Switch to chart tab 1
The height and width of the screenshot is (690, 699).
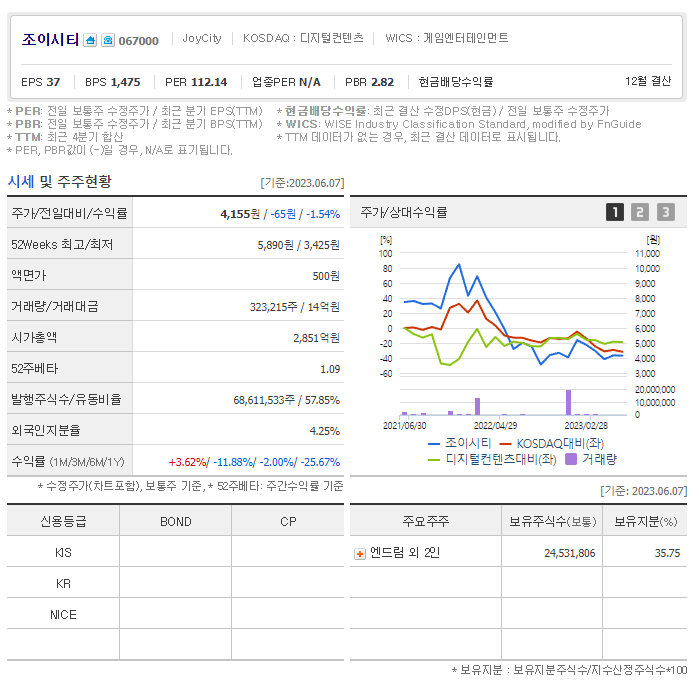click(x=614, y=212)
